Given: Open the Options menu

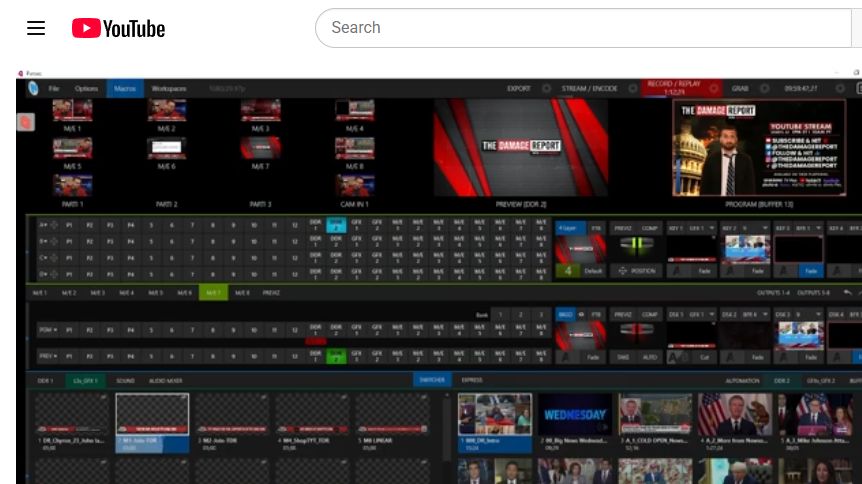Looking at the screenshot, I should tap(86, 89).
